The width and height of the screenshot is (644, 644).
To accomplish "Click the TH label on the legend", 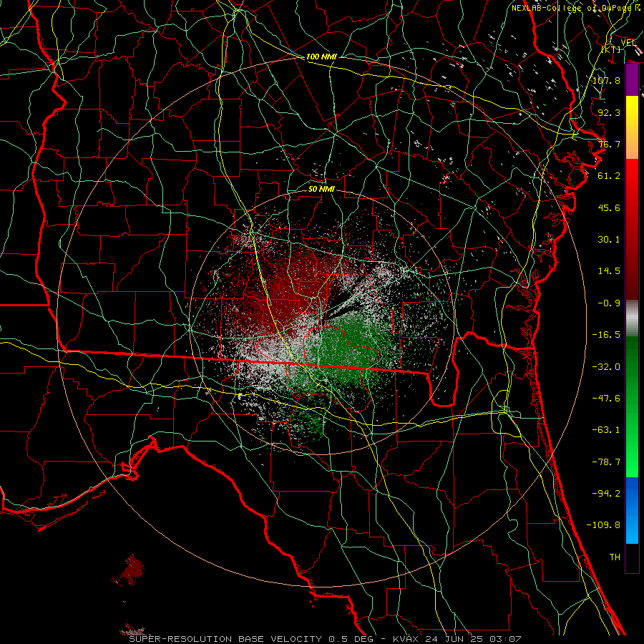I will pos(615,557).
